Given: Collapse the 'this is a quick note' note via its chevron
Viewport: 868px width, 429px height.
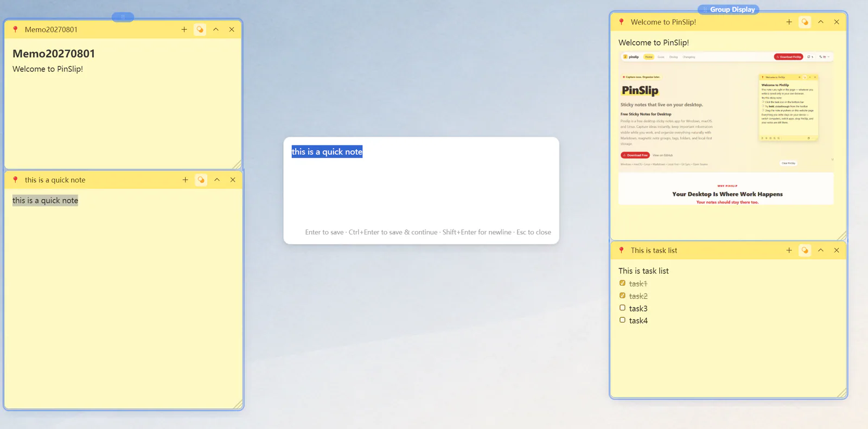Looking at the screenshot, I should pos(217,180).
